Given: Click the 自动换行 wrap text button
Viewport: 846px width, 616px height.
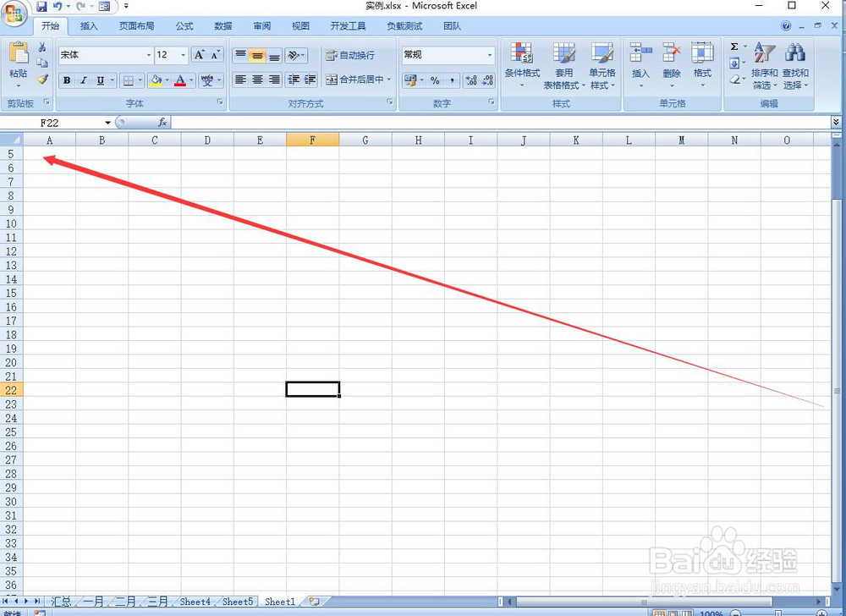Looking at the screenshot, I should (x=350, y=55).
